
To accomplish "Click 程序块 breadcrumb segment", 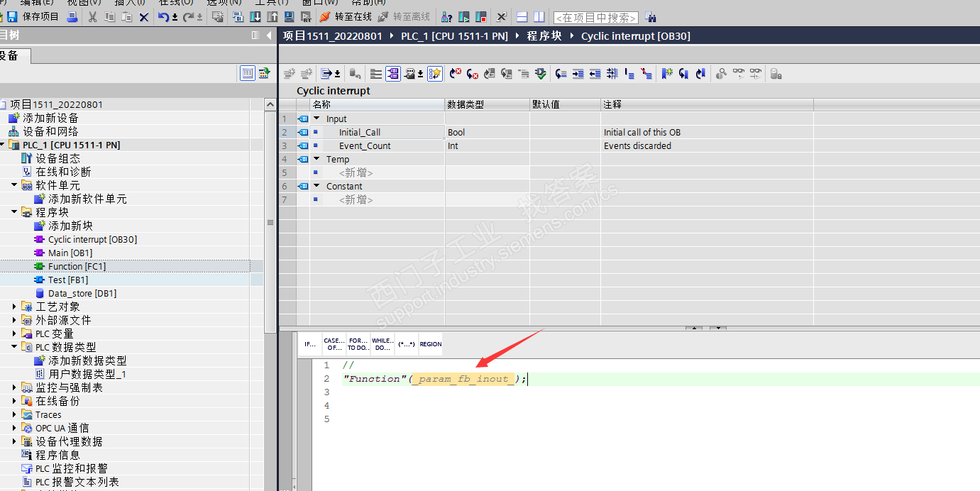I will click(x=546, y=36).
